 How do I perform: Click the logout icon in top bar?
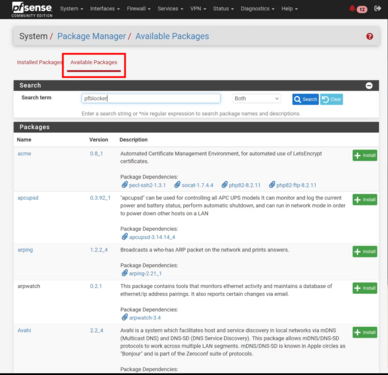[x=377, y=8]
